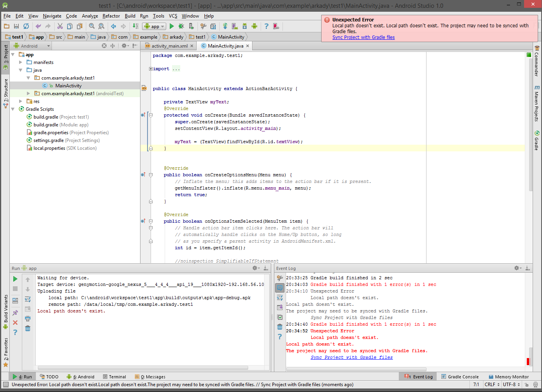Open the Build menu
This screenshot has height=392, width=542.
click(x=130, y=16)
